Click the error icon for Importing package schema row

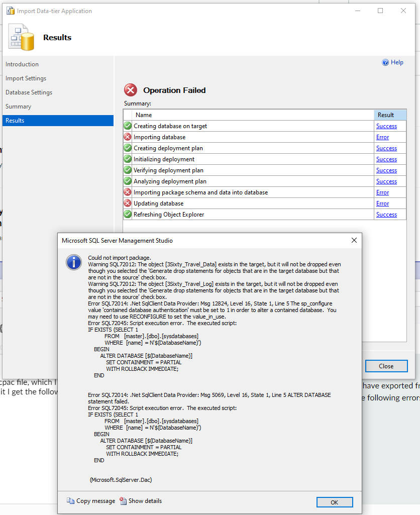click(128, 192)
